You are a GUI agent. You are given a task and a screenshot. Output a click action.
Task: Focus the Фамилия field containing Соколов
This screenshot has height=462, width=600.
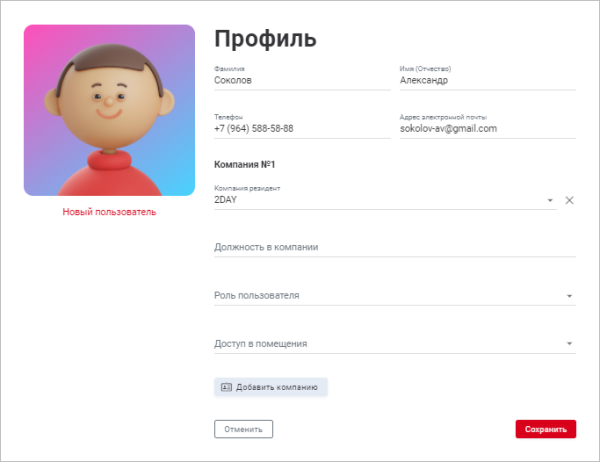click(x=302, y=80)
